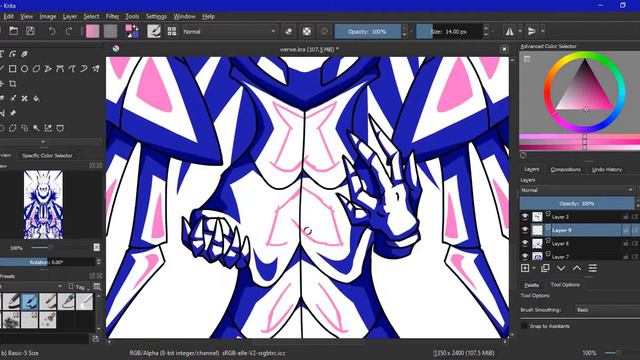Select the Polygon tool
This screenshot has height=360, width=640.
pos(36,69)
